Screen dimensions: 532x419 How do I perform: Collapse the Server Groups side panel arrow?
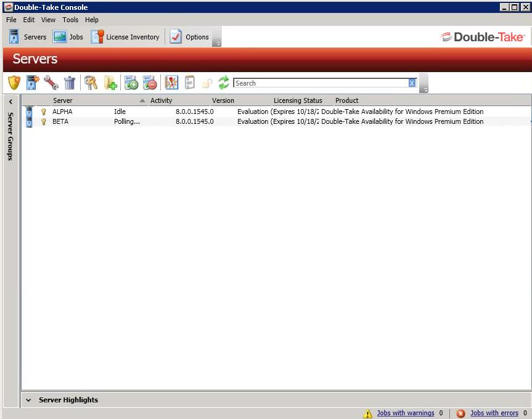pyautogui.click(x=11, y=101)
